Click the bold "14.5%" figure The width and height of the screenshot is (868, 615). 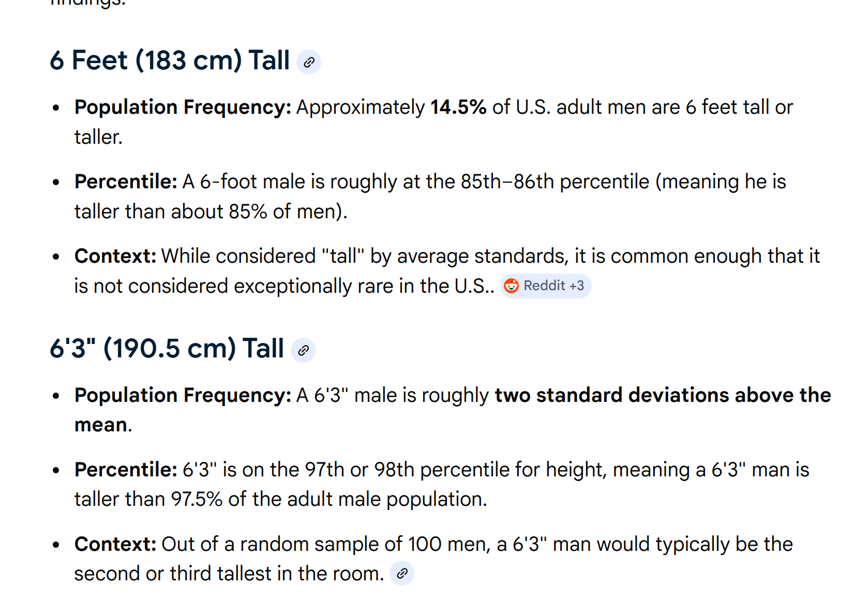click(x=458, y=107)
